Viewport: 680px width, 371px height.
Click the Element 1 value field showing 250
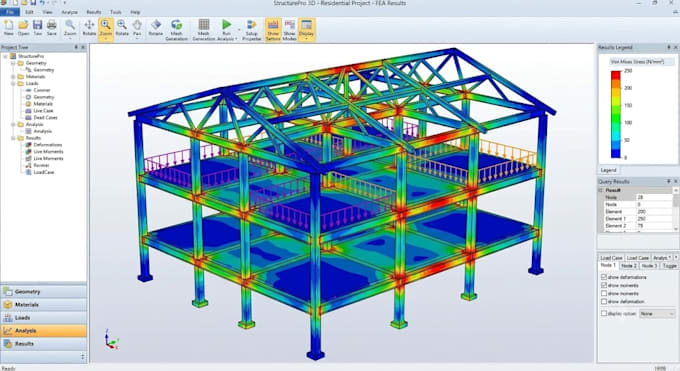tap(654, 219)
